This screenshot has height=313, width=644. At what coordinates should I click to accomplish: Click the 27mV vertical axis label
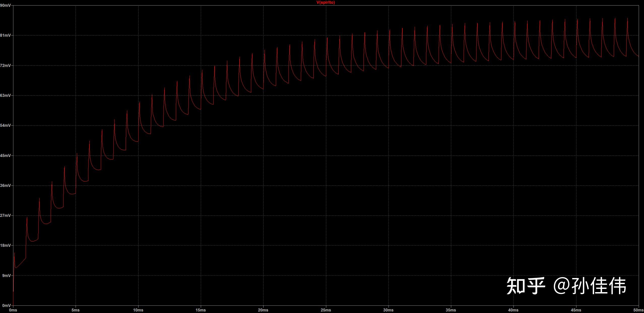(5, 215)
